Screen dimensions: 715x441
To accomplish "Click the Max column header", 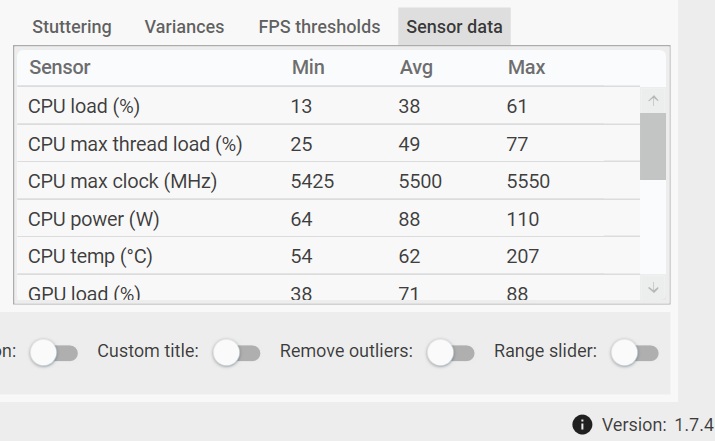I will (526, 67).
